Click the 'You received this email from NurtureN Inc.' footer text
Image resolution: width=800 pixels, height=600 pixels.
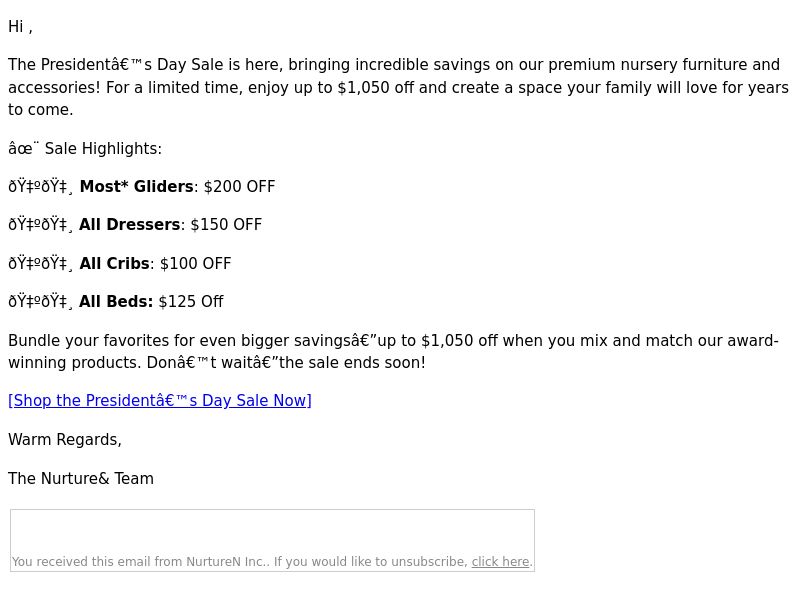pyautogui.click(x=140, y=562)
